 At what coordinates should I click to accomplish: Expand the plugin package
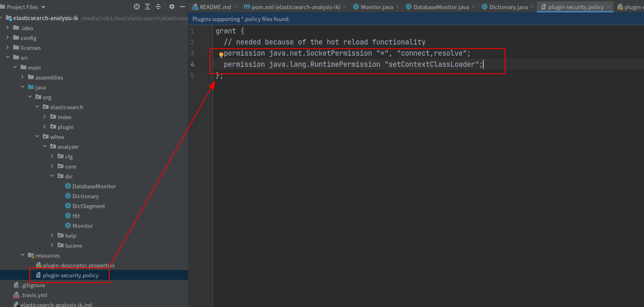[x=44, y=127]
